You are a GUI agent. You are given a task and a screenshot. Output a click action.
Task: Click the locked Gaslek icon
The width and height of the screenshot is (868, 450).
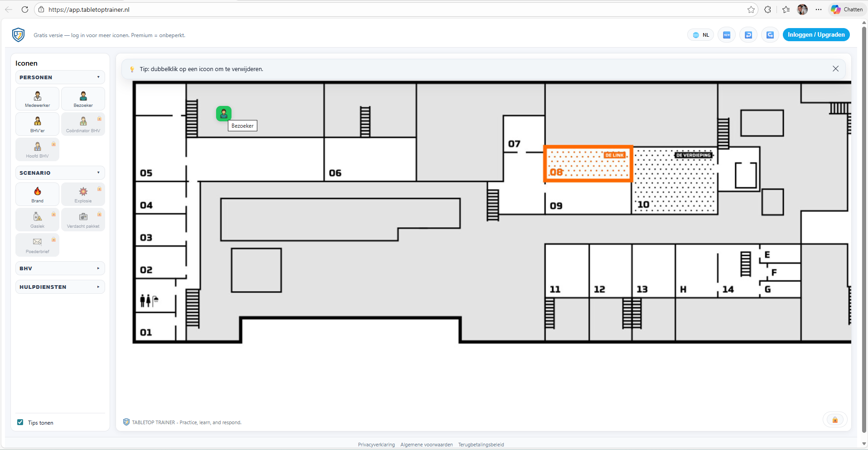click(x=38, y=220)
